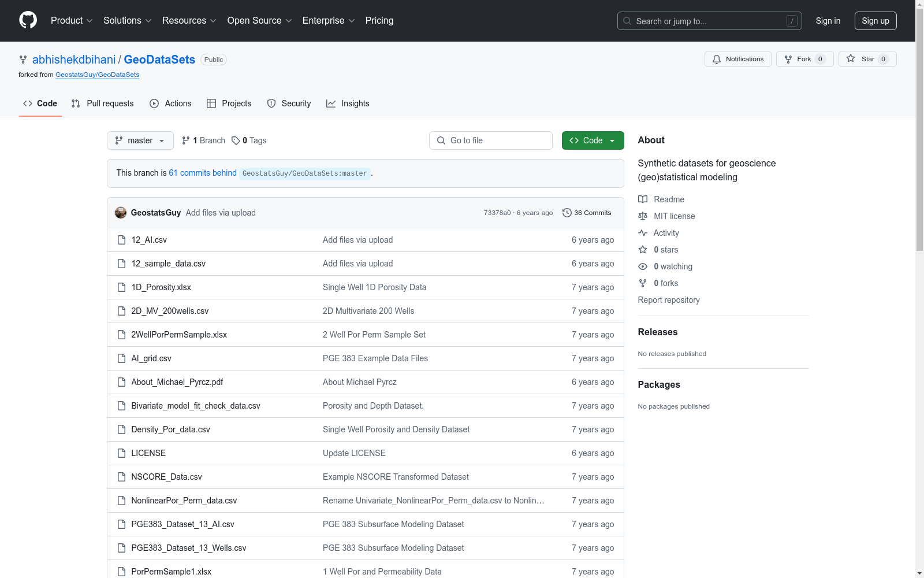This screenshot has height=578, width=924.
Task: Open the Packages section heading
Action: pos(659,384)
